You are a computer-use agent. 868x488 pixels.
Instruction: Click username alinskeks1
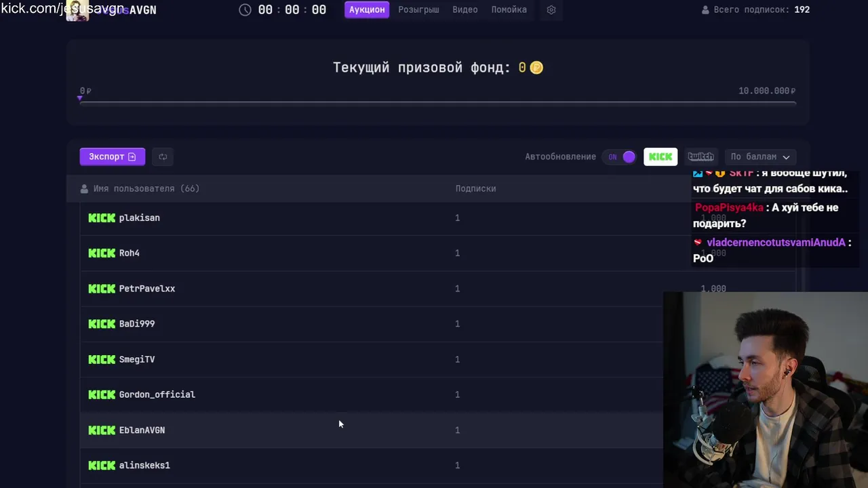[x=144, y=465]
